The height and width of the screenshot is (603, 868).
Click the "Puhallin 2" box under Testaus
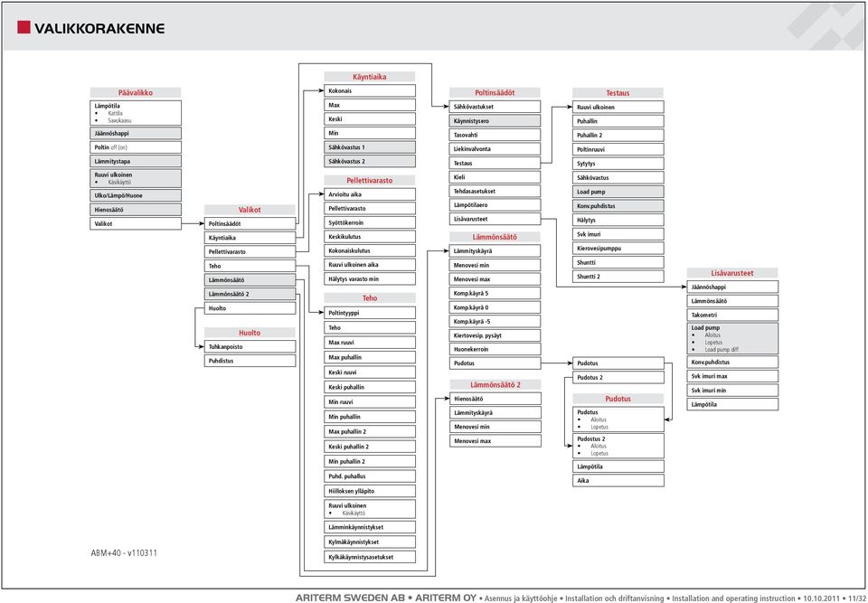[x=618, y=135]
